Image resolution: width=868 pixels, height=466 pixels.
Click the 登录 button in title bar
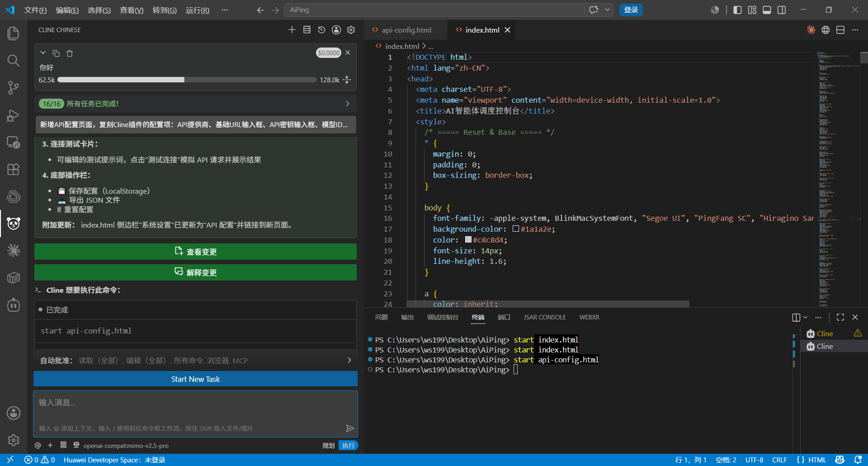pos(631,10)
